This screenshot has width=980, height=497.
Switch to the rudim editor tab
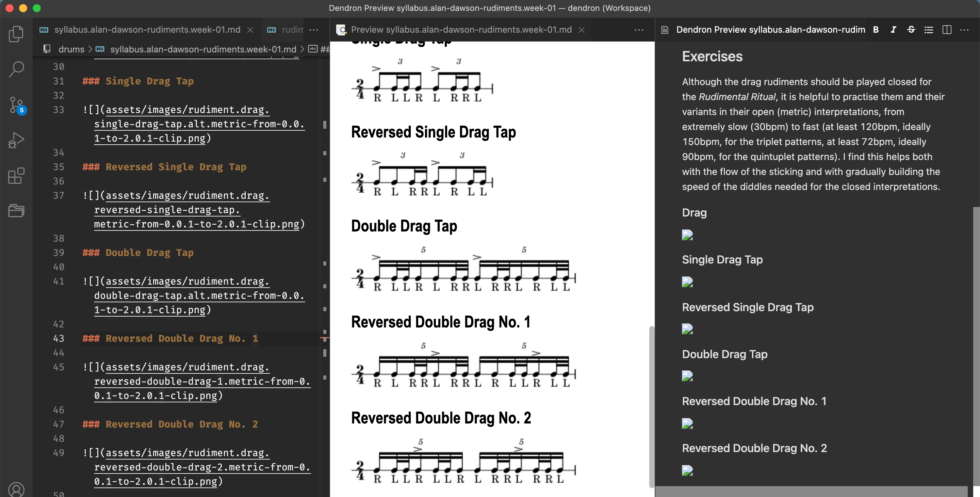pyautogui.click(x=292, y=30)
